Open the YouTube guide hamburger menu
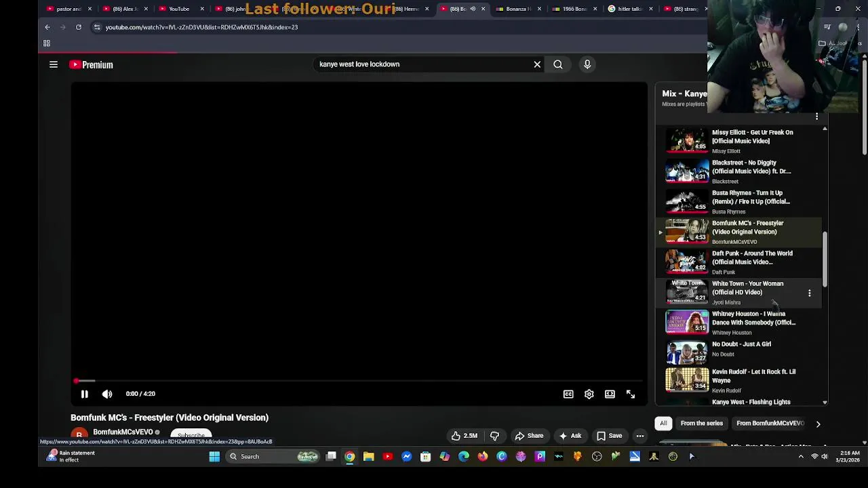This screenshot has height=488, width=868. [x=54, y=64]
